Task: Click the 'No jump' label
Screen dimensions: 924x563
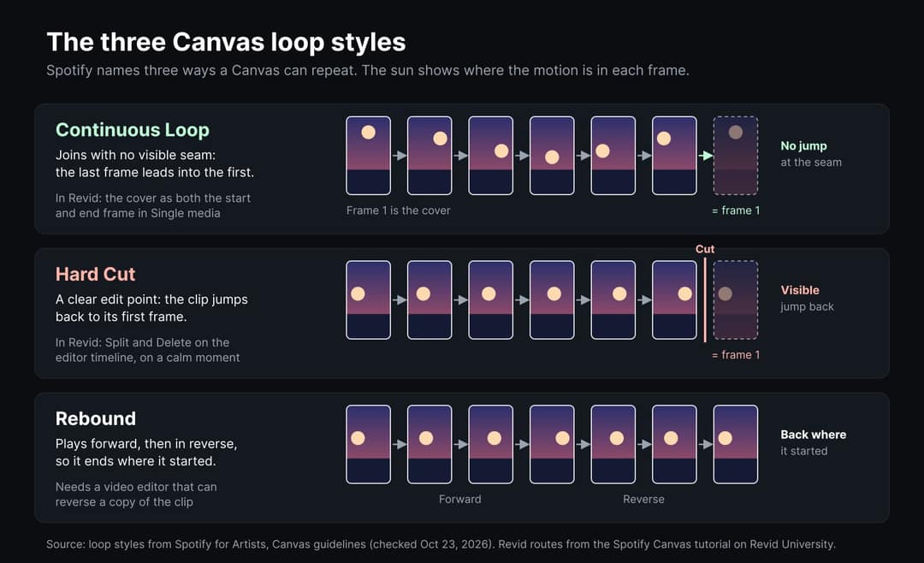Action: point(803,145)
